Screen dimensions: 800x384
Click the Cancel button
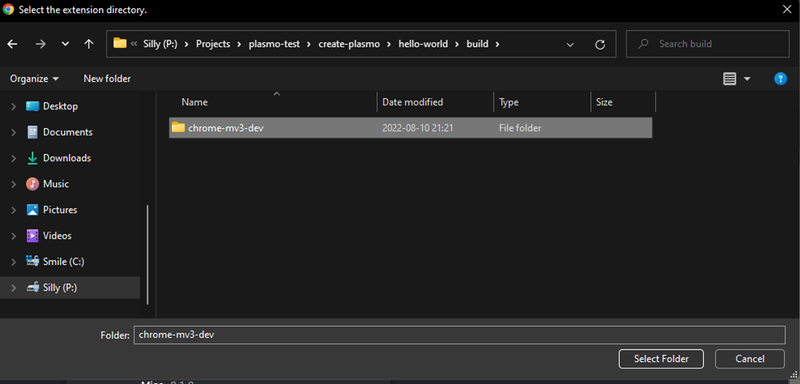tap(749, 359)
